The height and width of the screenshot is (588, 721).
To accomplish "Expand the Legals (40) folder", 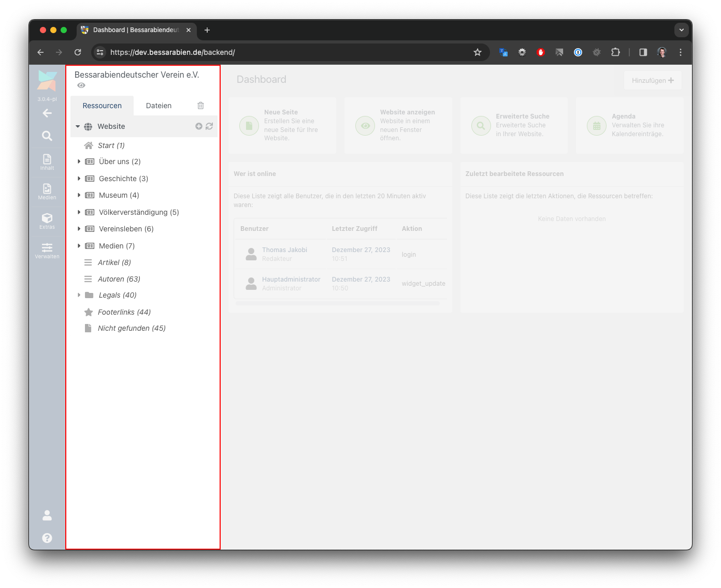I will 79,295.
